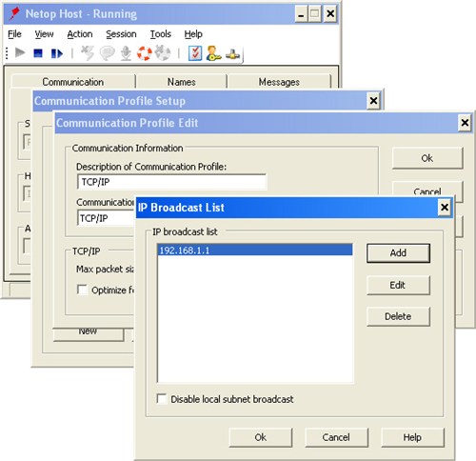Open Program Options checklist icon
Image resolution: width=476 pixels, height=461 pixels.
click(195, 53)
